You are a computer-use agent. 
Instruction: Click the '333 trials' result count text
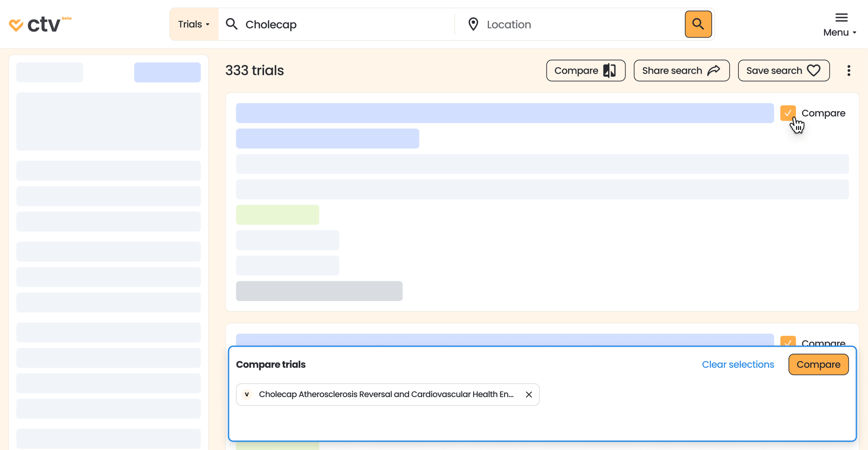tap(254, 70)
